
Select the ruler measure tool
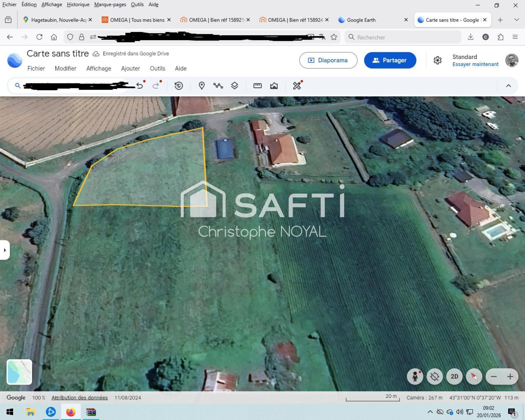tap(257, 86)
